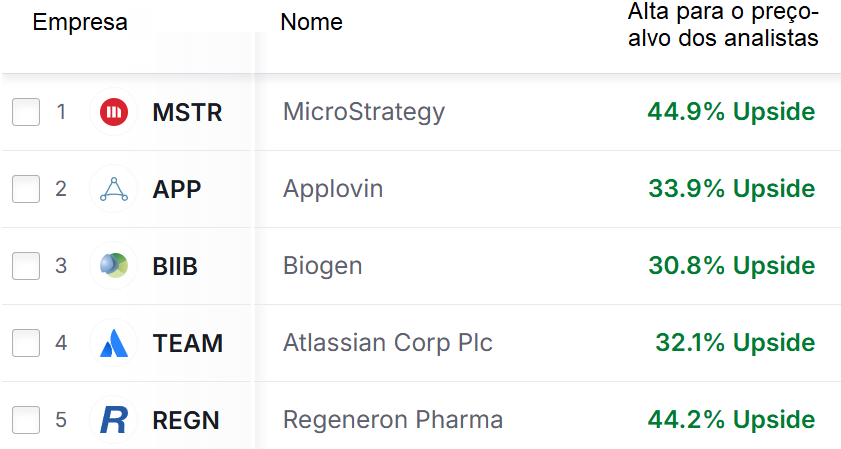Open the TEAM ticker link

(188, 343)
